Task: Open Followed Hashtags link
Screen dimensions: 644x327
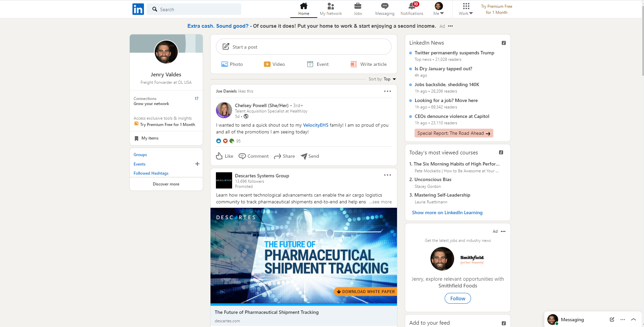Action: click(151, 173)
